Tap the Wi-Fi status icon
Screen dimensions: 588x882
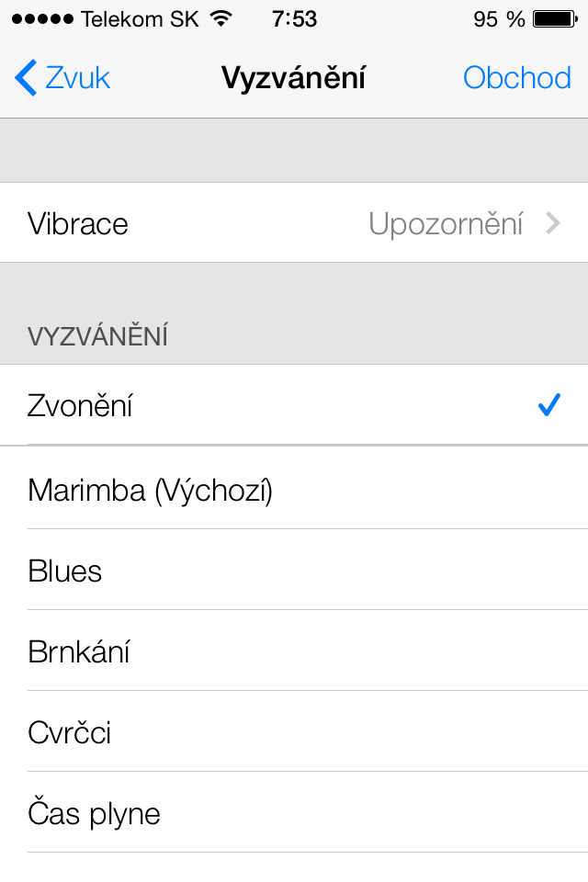[x=220, y=18]
